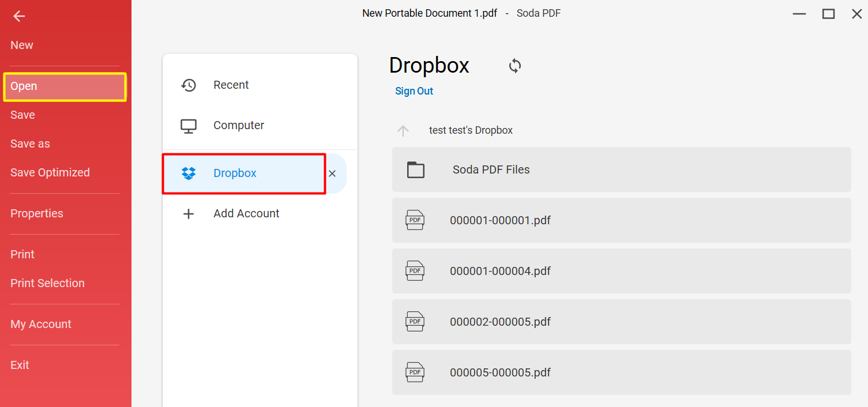Viewport: 868px width, 407px height.
Task: Browse the Computer location
Action: (x=239, y=125)
